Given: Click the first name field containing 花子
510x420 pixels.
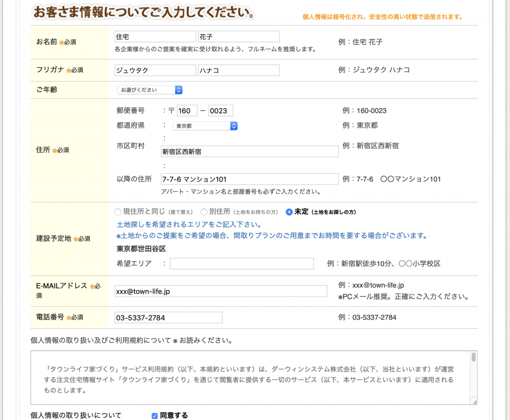Looking at the screenshot, I should 239,37.
